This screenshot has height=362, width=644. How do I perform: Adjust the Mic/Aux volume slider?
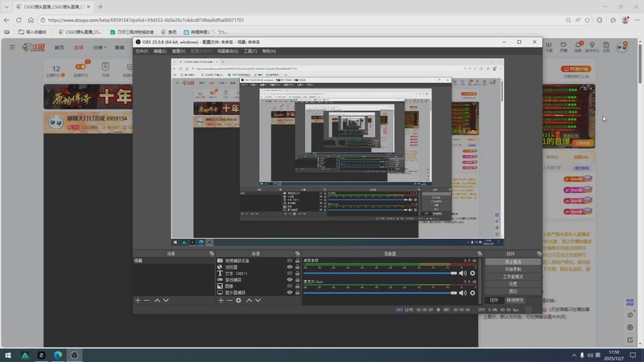(x=380, y=293)
